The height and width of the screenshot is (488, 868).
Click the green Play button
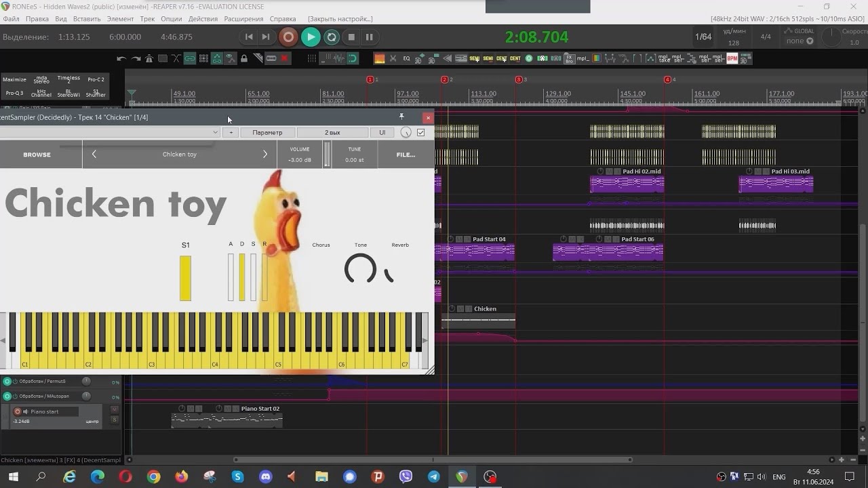(x=311, y=37)
